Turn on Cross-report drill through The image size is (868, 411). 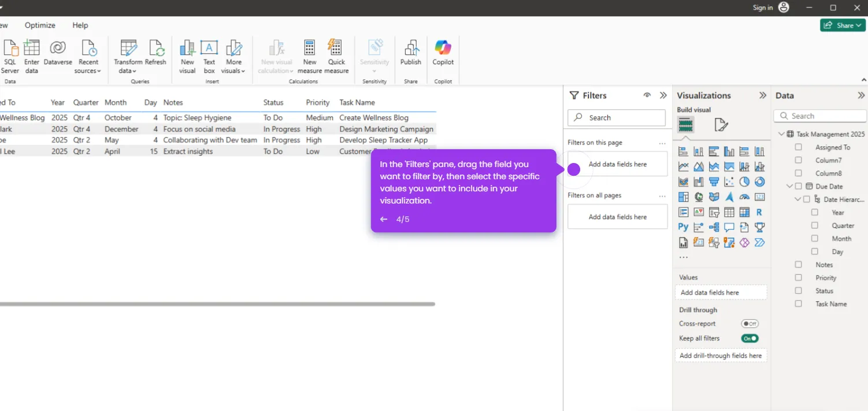(750, 324)
